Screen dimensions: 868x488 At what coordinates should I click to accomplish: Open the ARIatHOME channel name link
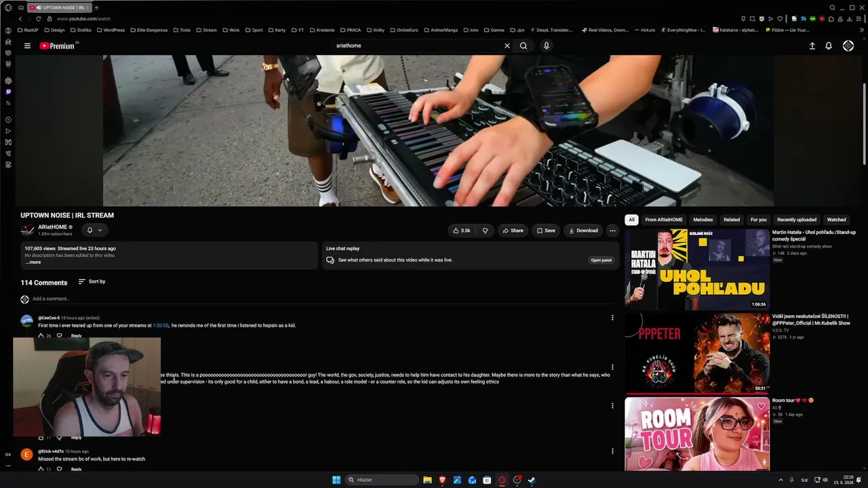[x=52, y=227]
